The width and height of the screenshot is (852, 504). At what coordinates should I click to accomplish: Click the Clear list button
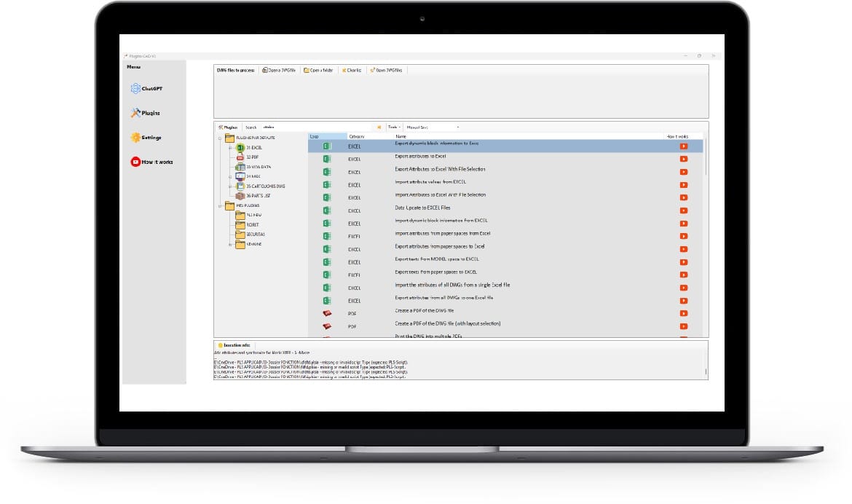pos(352,70)
